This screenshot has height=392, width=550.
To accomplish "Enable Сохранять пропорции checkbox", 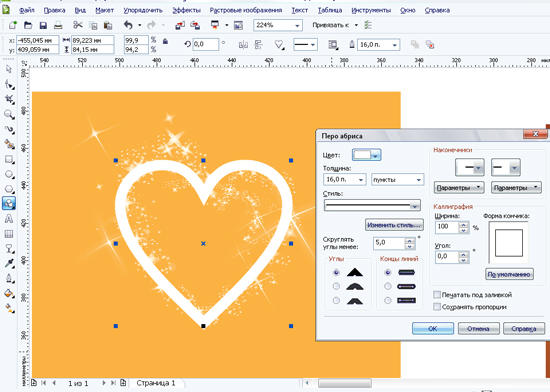I will click(x=437, y=307).
